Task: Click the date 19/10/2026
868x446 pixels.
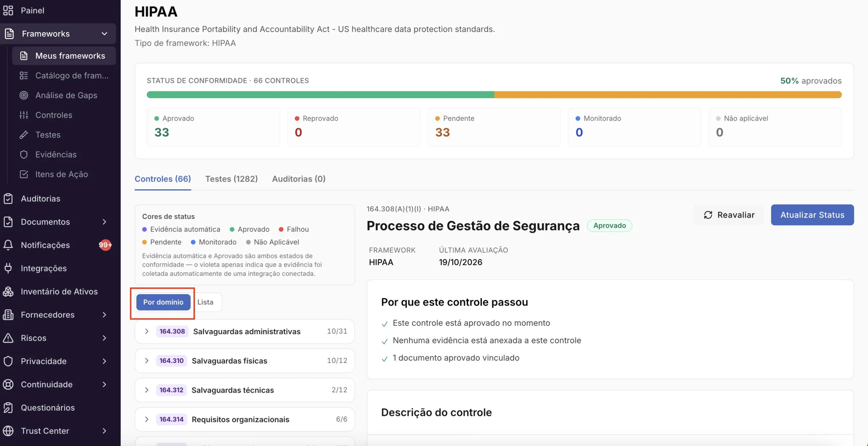Action: (x=460, y=262)
